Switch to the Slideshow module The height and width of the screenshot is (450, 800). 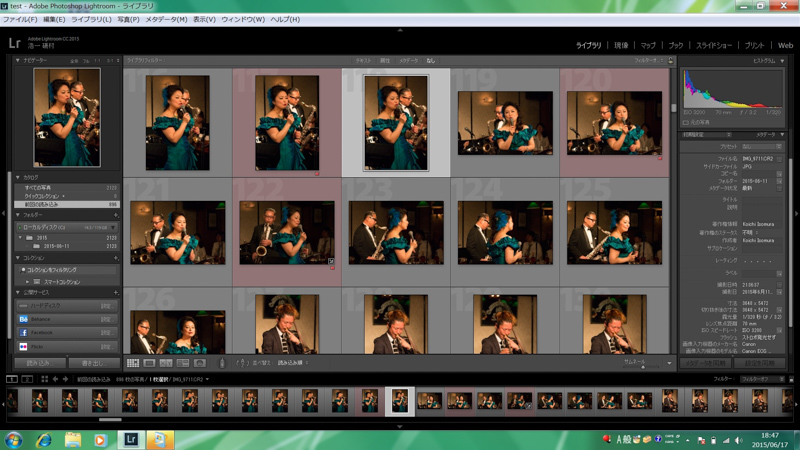coord(714,45)
